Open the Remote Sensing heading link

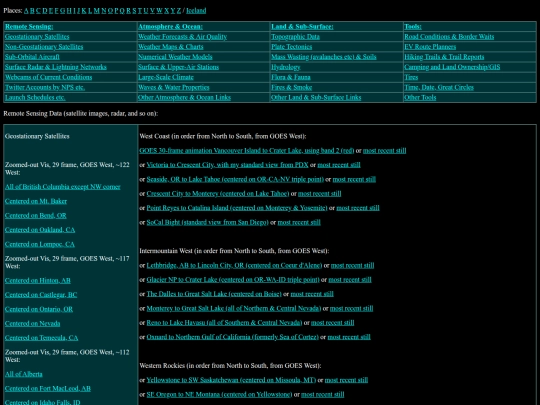29,27
